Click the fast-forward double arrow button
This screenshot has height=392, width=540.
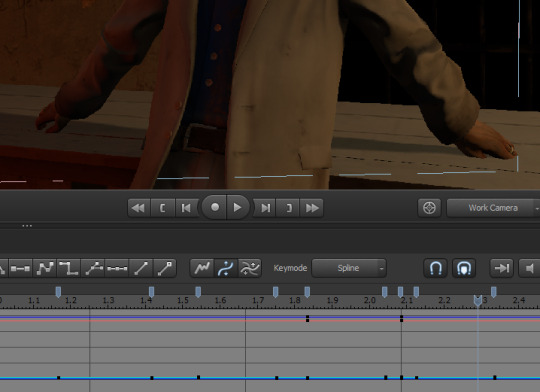click(x=312, y=208)
